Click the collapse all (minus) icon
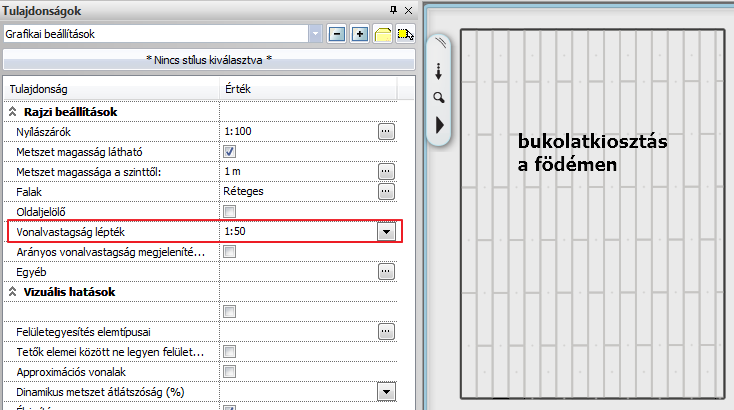734x410 pixels. pyautogui.click(x=336, y=33)
